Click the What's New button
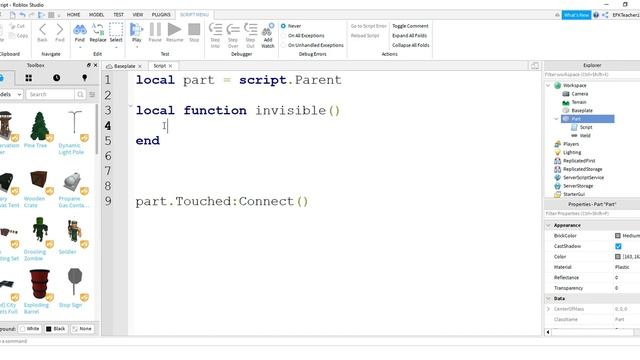The image size is (640, 360). pos(576,15)
